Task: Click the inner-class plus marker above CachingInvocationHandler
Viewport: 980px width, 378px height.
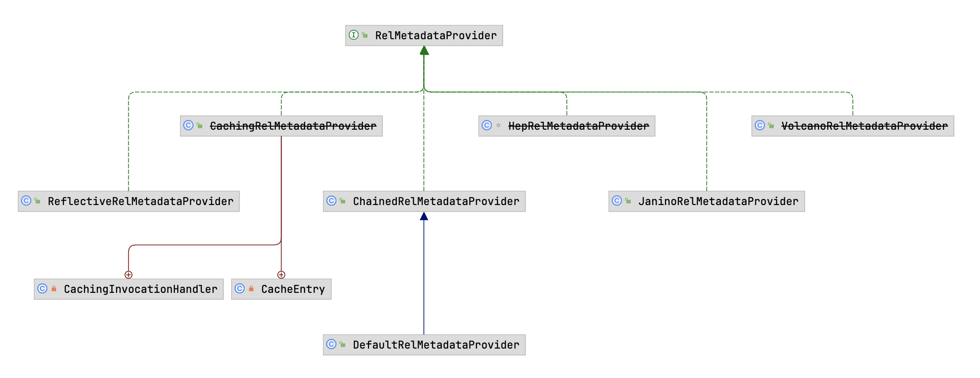Action: (x=129, y=275)
